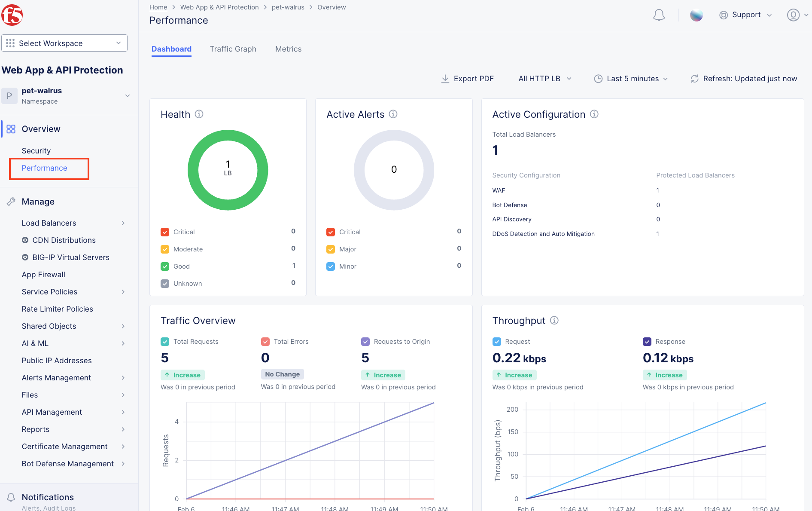The image size is (812, 511).
Task: Click the colorful avatar sphere icon
Action: [x=696, y=15]
